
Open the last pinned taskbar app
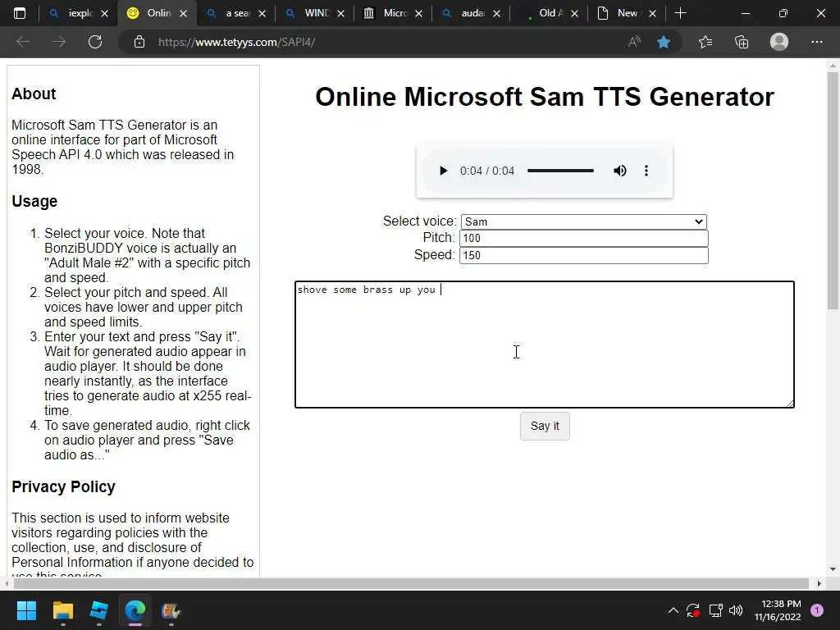(x=171, y=610)
